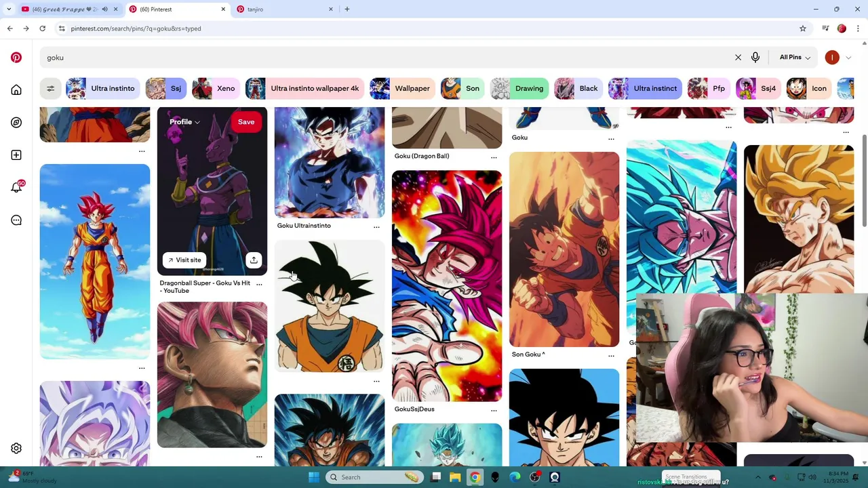Open the Messages chat icon

click(x=16, y=220)
